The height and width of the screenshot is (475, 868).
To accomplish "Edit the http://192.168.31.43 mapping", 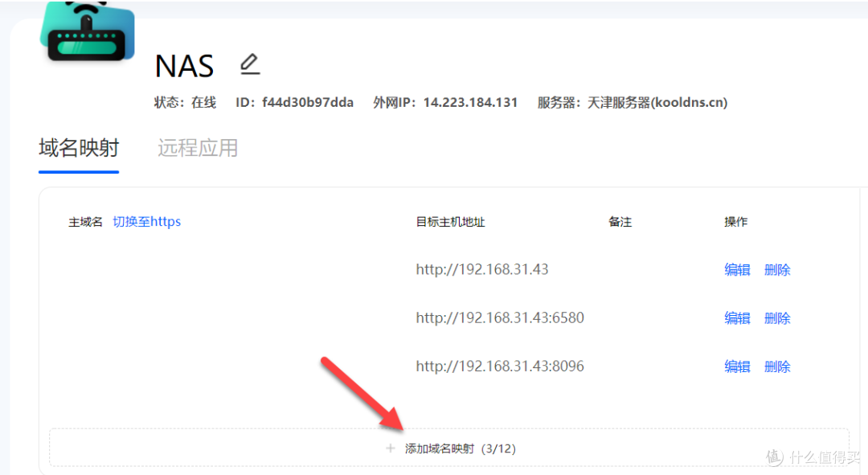I will [737, 270].
